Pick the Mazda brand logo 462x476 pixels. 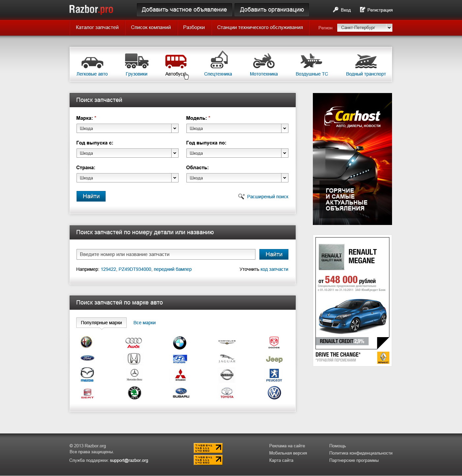point(87,374)
